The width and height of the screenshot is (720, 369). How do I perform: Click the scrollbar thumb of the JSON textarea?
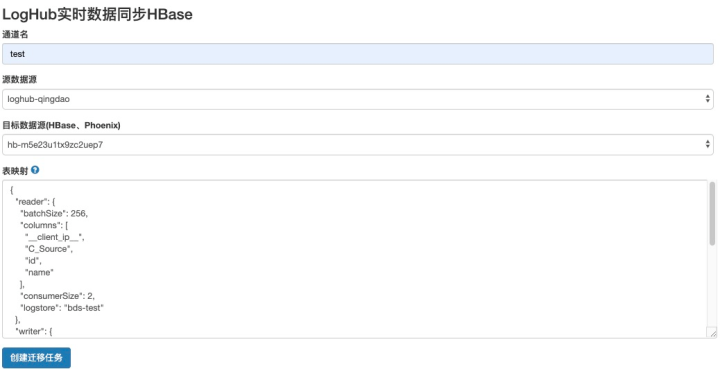712,213
